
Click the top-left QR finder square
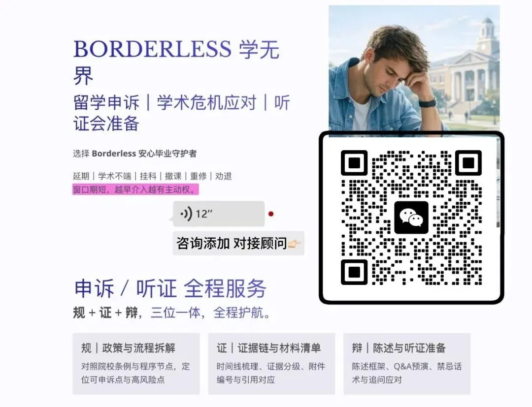354,163
